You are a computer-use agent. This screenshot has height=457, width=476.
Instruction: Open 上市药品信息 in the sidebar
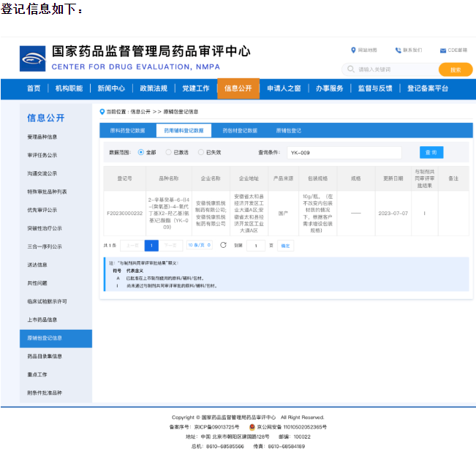click(x=42, y=320)
